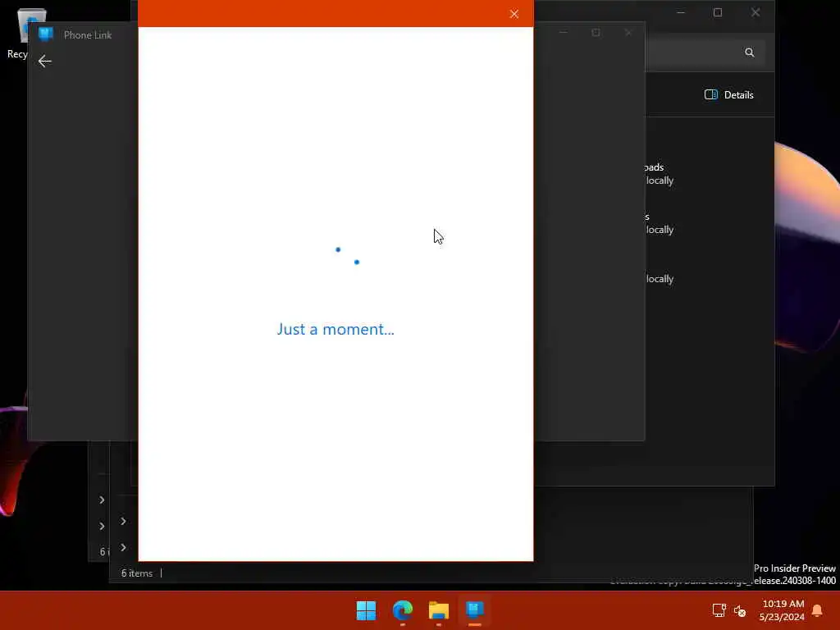Open the Windows Start menu

pos(367,610)
